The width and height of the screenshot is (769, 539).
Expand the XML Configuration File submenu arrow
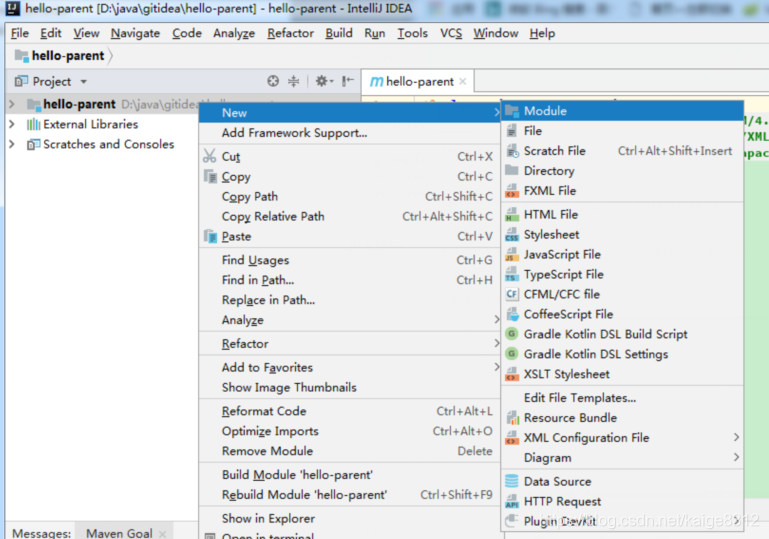point(736,437)
